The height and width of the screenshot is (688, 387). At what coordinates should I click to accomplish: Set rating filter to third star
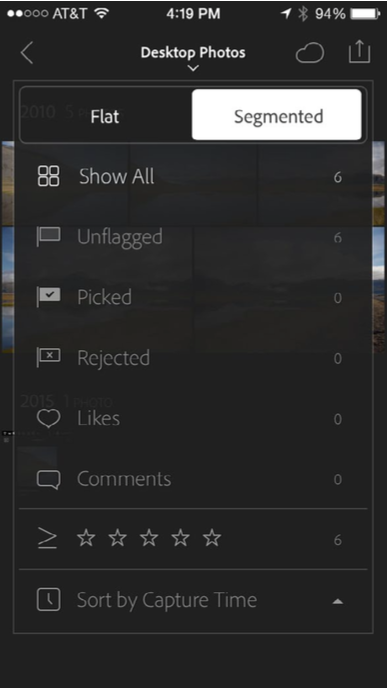pos(149,538)
